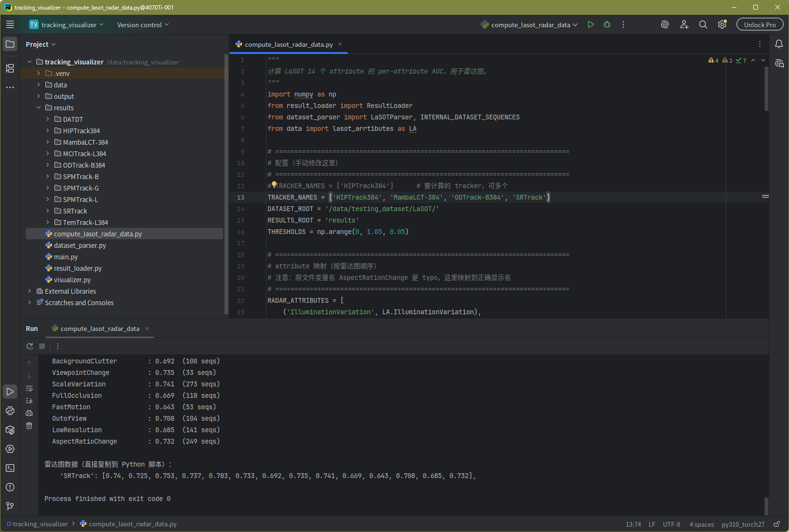This screenshot has width=789, height=532.
Task: Open the Project view dropdown
Action: click(41, 44)
